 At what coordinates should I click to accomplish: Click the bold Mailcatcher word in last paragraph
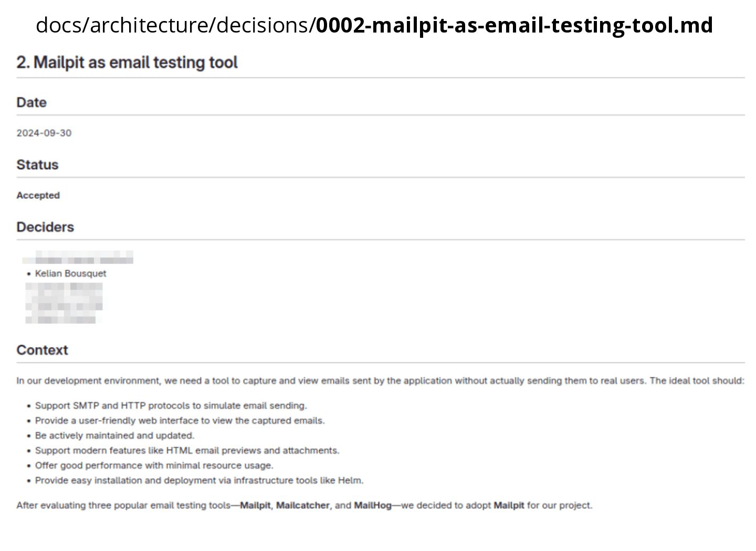tap(302, 505)
